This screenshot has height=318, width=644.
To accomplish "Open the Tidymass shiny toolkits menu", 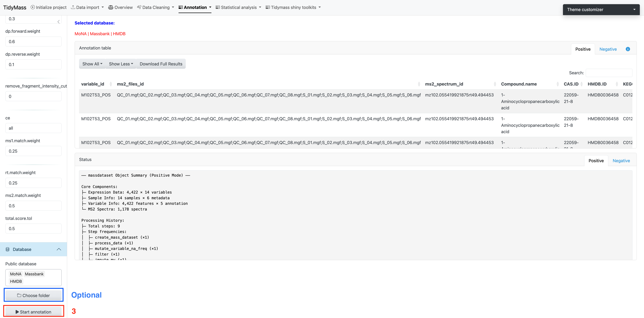I will point(293,8).
